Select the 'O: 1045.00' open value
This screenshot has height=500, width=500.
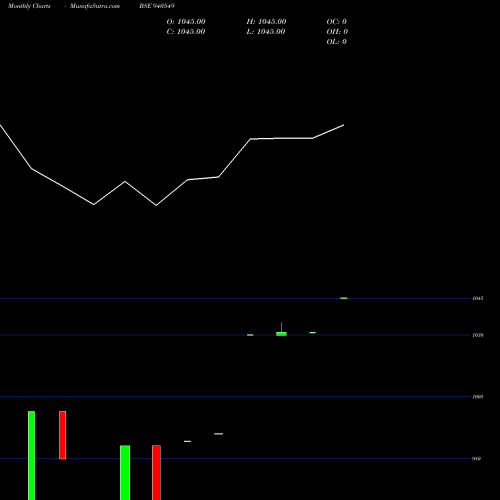click(x=186, y=22)
